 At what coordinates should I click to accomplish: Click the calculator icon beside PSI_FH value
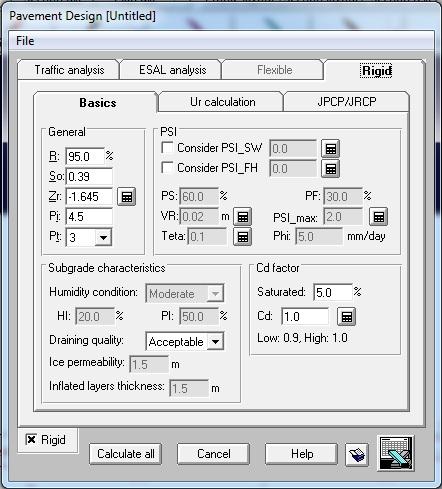[x=330, y=169]
